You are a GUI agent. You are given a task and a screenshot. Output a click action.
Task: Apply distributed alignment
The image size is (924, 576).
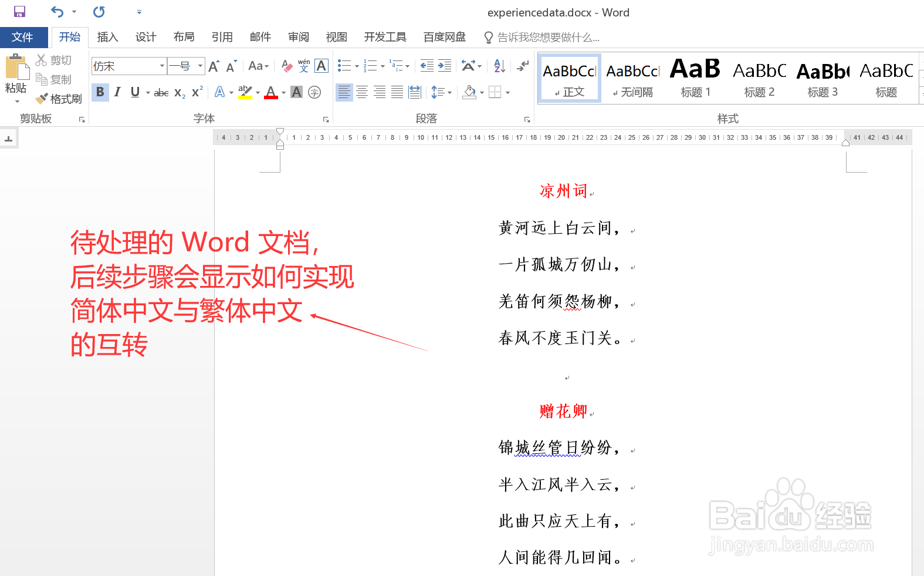click(415, 92)
